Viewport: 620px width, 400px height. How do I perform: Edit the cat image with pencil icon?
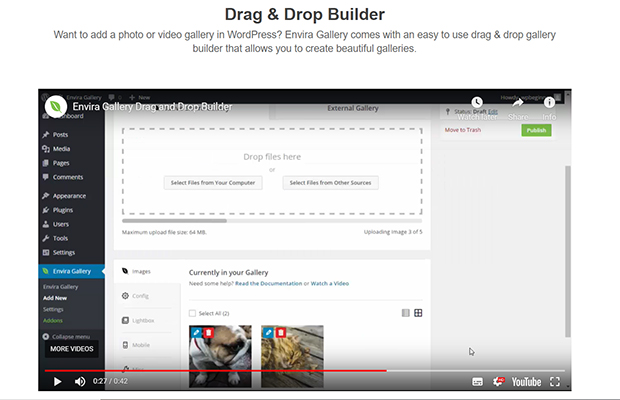click(268, 332)
